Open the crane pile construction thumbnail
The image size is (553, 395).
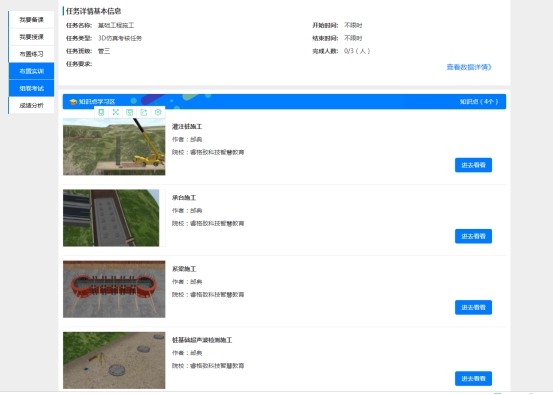(114, 147)
